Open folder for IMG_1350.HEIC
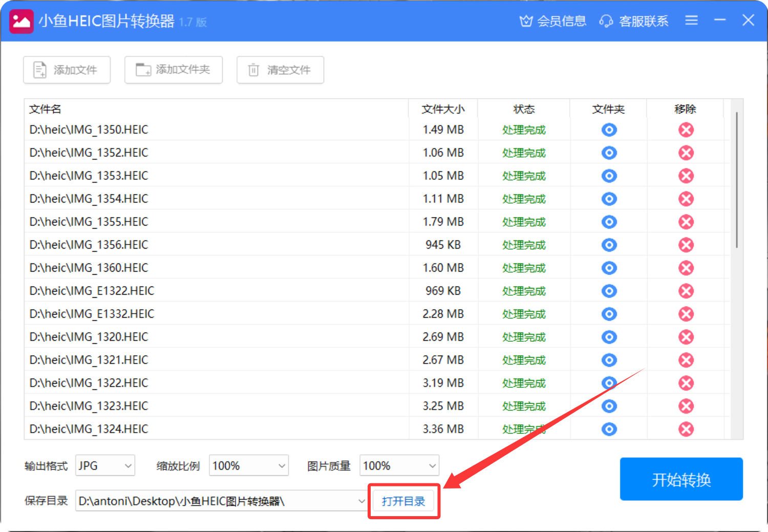Image resolution: width=768 pixels, height=532 pixels. pyautogui.click(x=609, y=130)
